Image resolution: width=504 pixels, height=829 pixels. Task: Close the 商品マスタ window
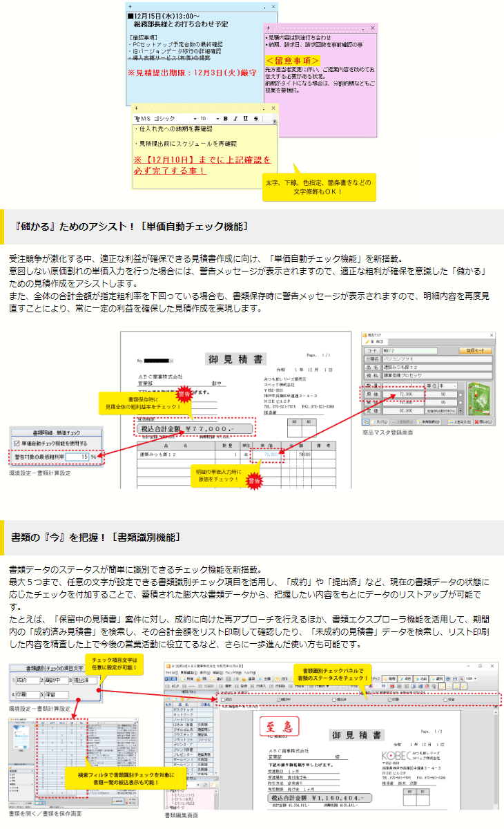coord(490,336)
